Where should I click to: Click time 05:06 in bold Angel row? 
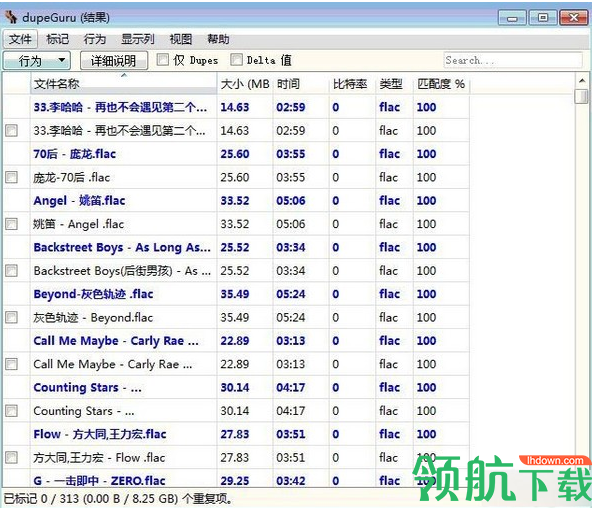coord(291,200)
